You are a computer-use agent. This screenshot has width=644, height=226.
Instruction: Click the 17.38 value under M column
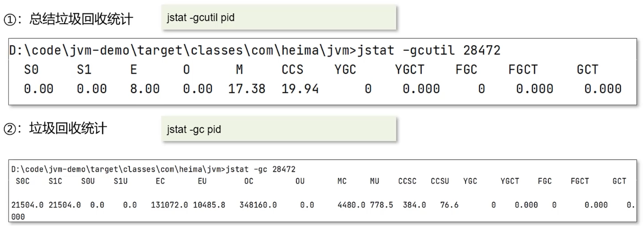(247, 88)
